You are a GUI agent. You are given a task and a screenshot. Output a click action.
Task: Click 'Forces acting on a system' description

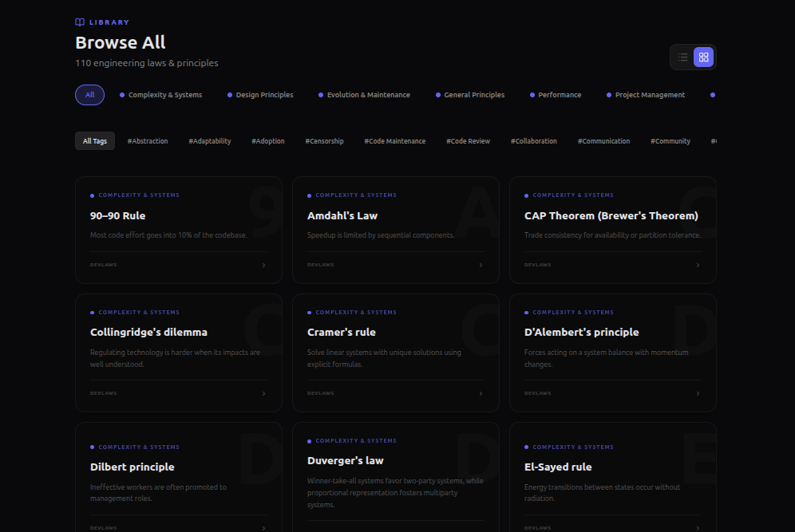click(607, 358)
